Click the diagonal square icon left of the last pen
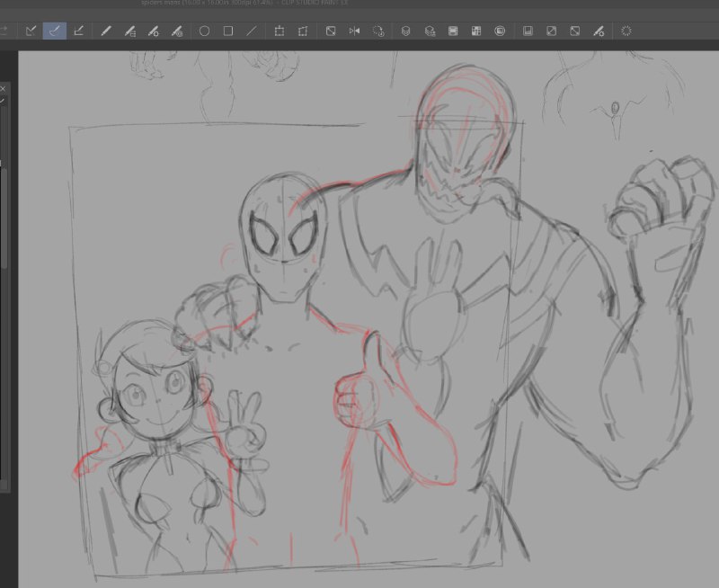Screen dimensions: 719x588 pyautogui.click(x=574, y=31)
